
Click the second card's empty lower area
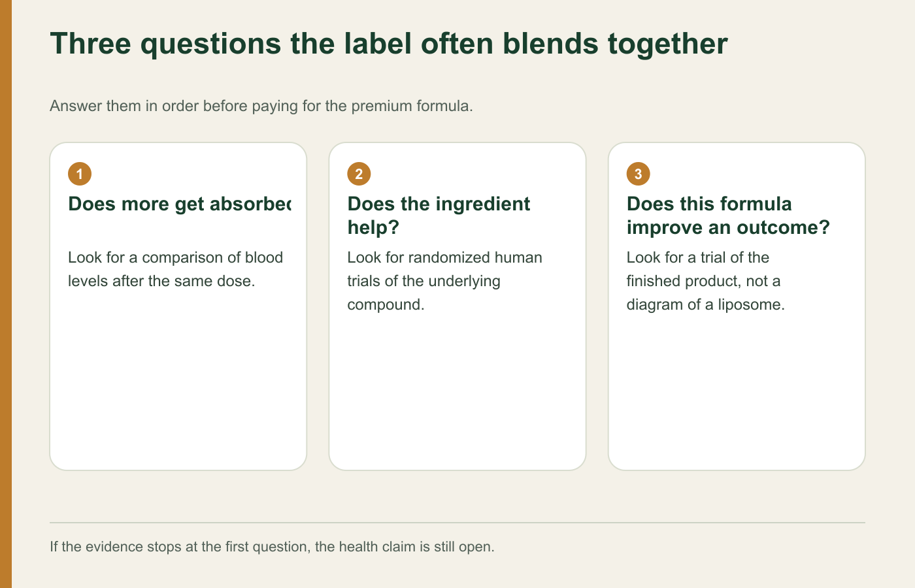[x=457, y=392]
